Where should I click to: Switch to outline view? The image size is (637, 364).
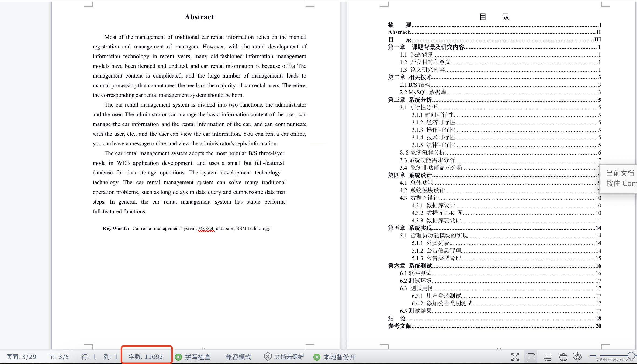(547, 357)
